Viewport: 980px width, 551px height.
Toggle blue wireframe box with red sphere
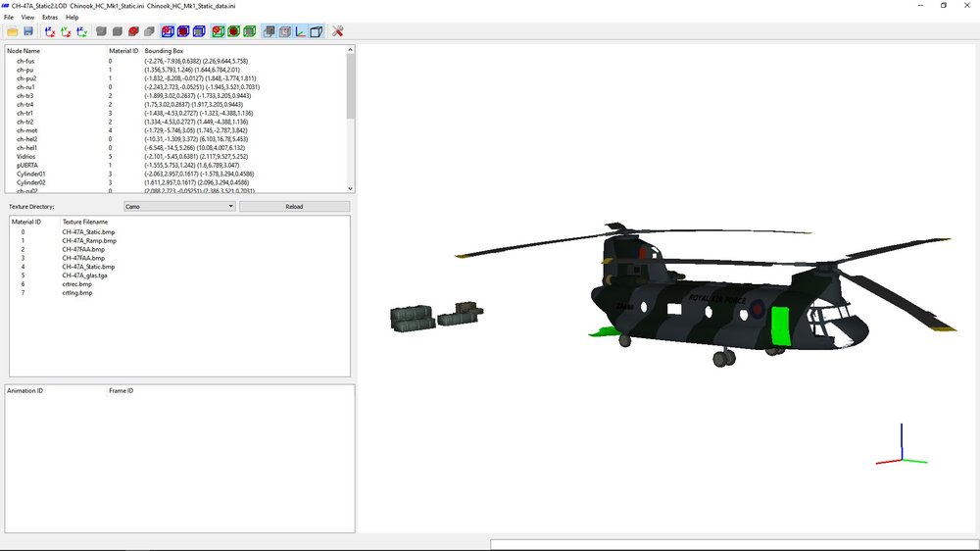click(168, 31)
